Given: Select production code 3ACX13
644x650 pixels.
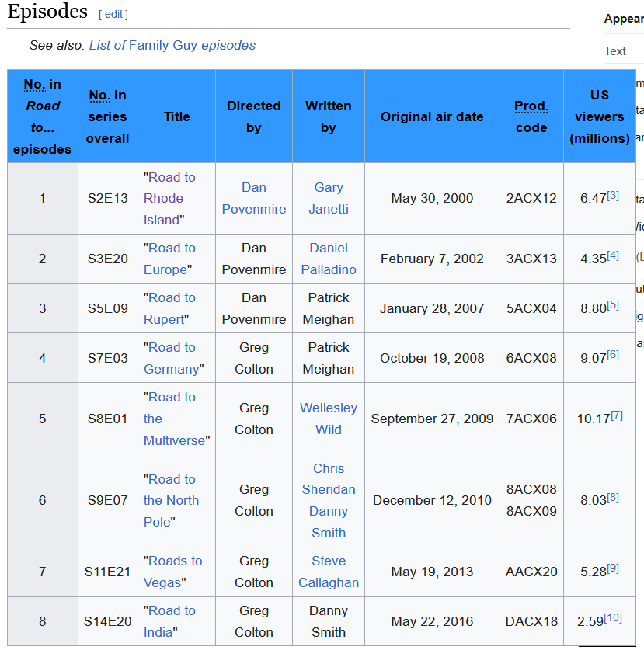Looking at the screenshot, I should click(531, 259).
